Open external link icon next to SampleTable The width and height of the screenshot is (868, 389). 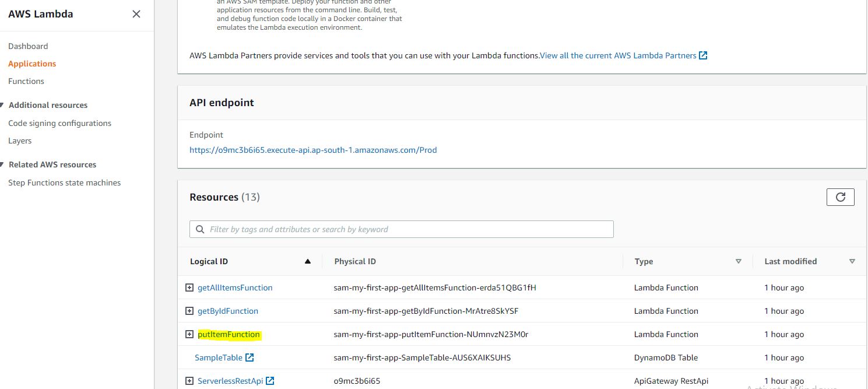pyautogui.click(x=249, y=358)
